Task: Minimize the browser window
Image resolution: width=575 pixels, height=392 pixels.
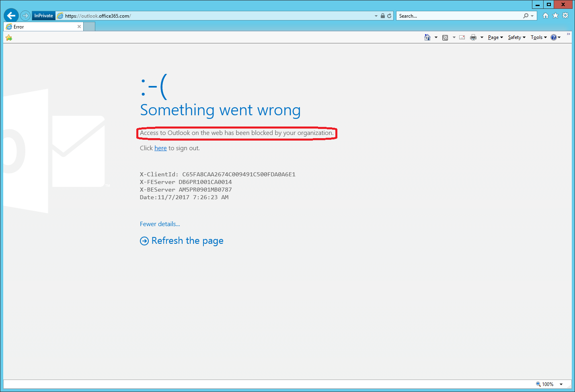Action: coord(538,4)
